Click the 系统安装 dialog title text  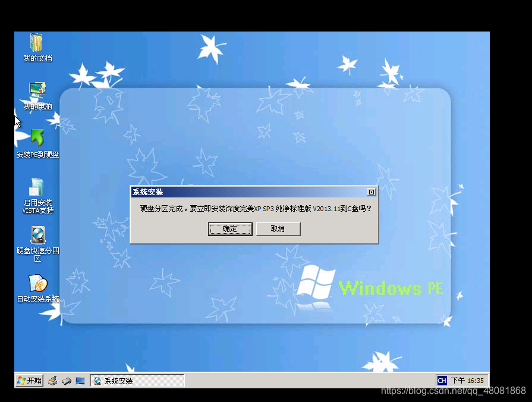point(147,192)
